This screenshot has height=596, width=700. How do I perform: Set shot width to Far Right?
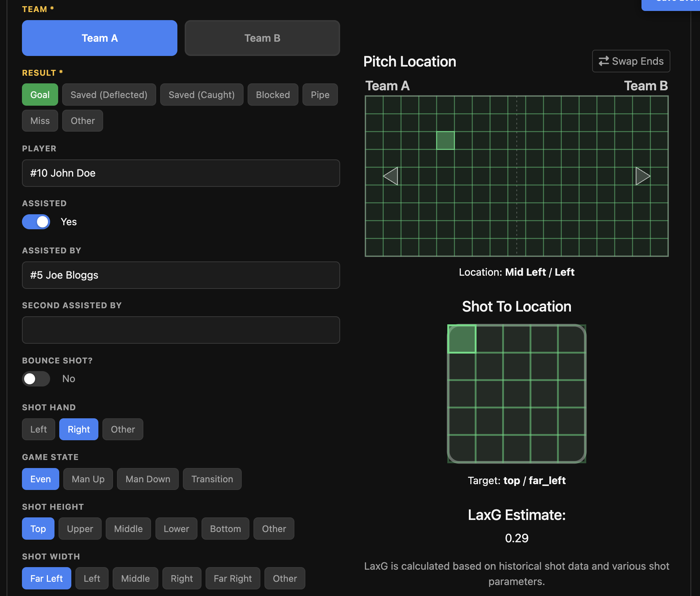click(233, 578)
